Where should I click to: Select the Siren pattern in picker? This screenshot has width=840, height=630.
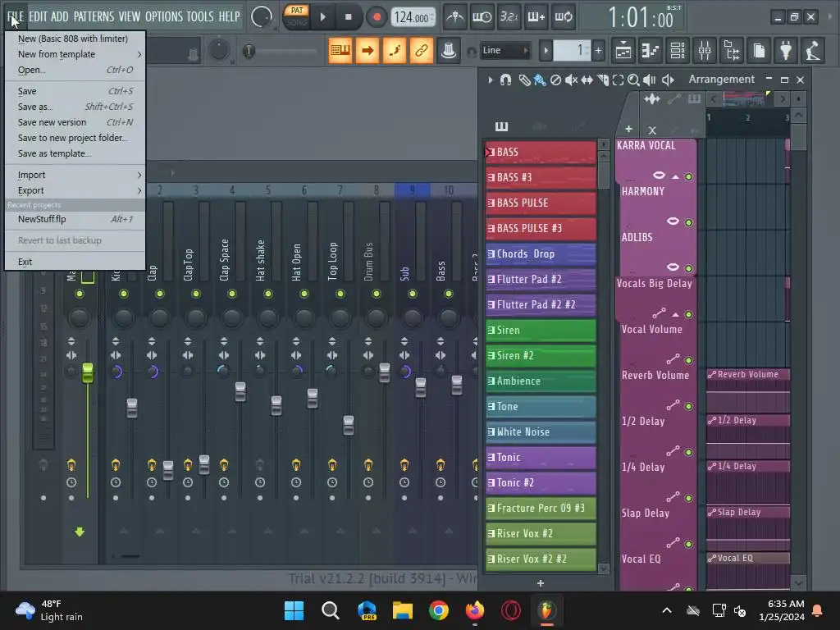point(541,330)
